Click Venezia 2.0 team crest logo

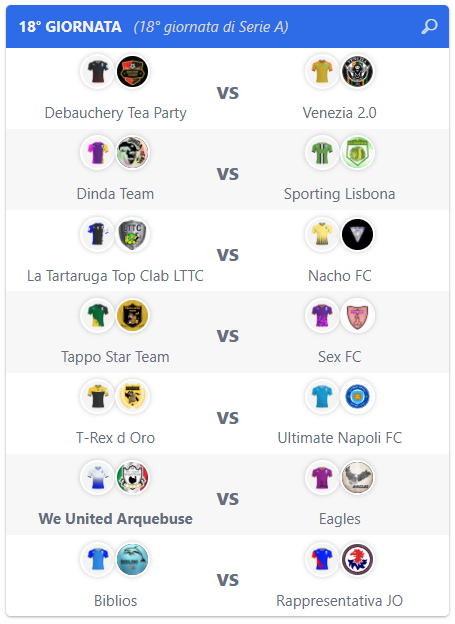click(x=357, y=72)
